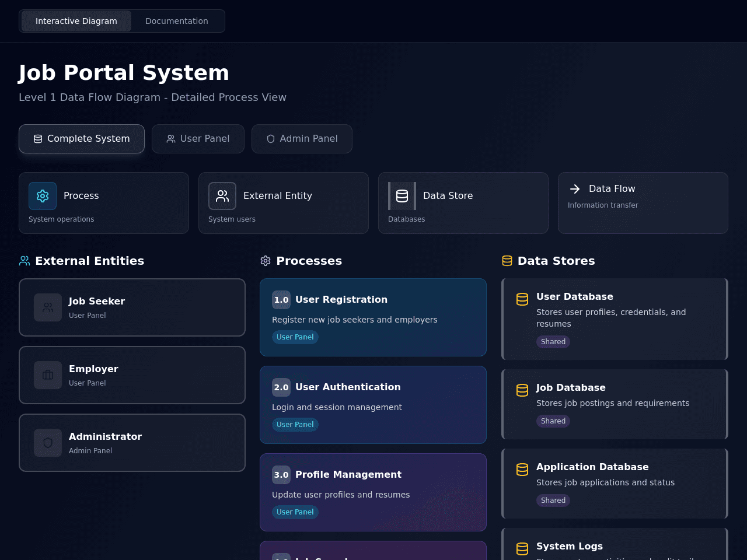Image resolution: width=747 pixels, height=560 pixels.
Task: Click the External Entity legend card
Action: coord(284,203)
